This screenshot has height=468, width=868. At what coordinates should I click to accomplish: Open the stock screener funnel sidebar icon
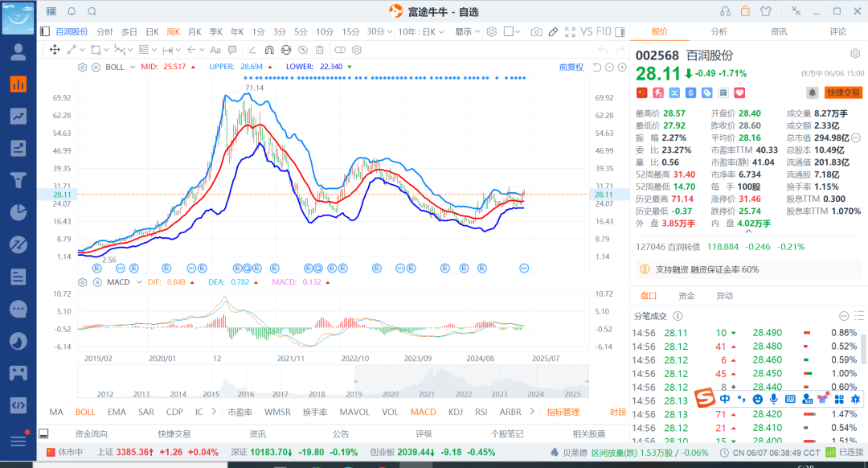18,181
